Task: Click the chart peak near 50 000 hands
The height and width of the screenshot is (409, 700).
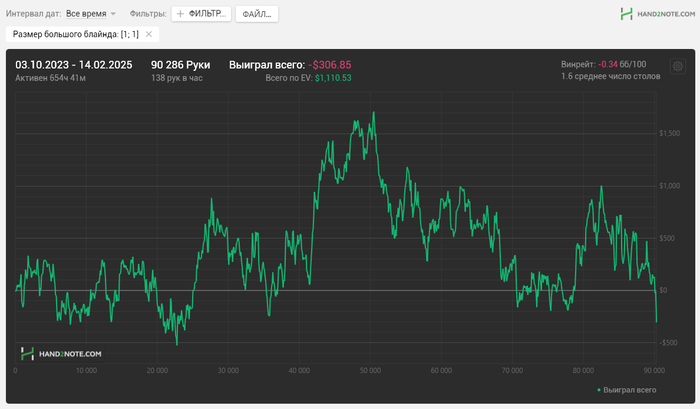Action: click(374, 113)
